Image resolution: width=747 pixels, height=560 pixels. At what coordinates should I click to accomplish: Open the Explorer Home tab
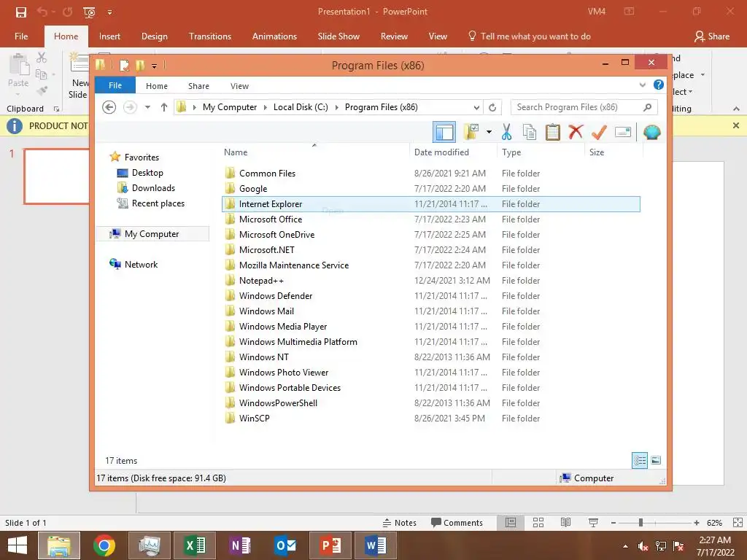click(x=157, y=86)
